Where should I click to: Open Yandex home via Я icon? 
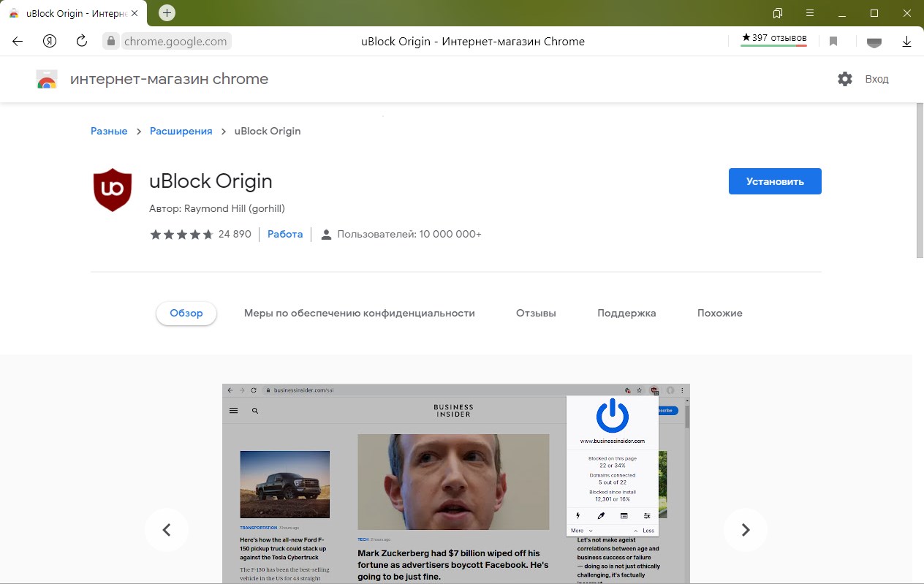(x=50, y=42)
